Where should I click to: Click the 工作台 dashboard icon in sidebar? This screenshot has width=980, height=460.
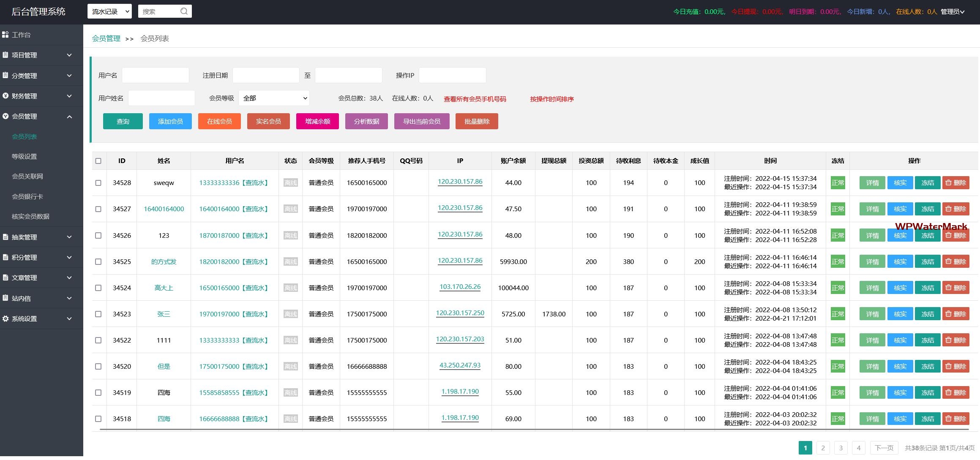pos(5,35)
